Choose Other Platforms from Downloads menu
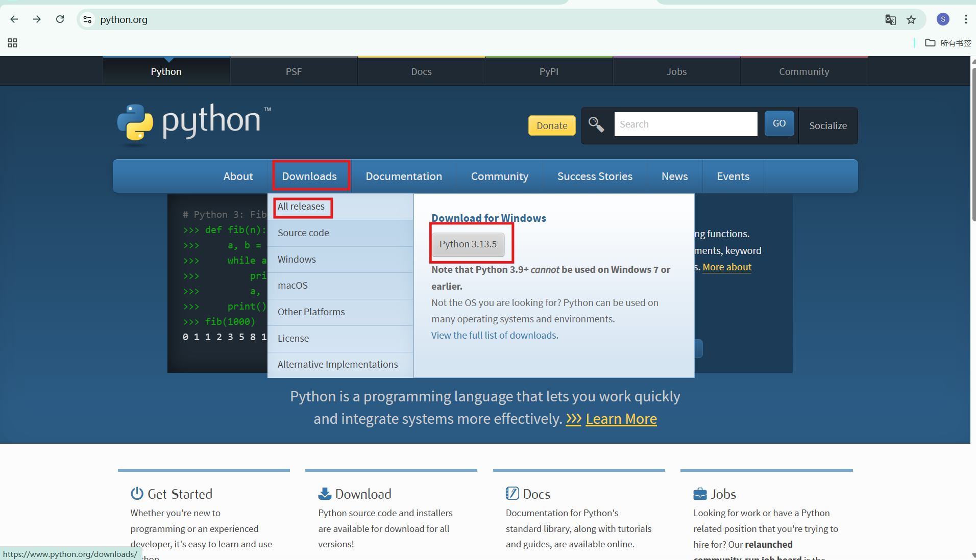The height and width of the screenshot is (560, 976). 340,312
